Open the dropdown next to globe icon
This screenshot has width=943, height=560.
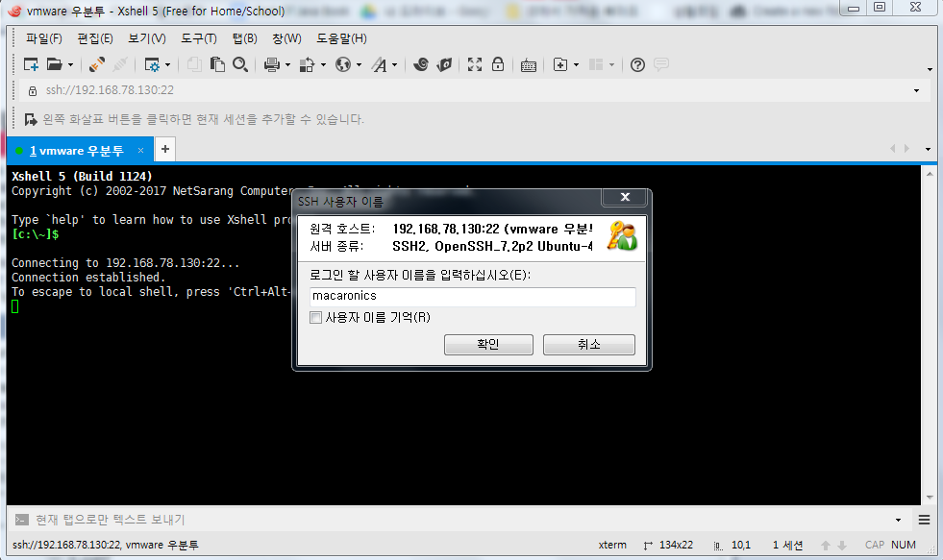tap(360, 65)
